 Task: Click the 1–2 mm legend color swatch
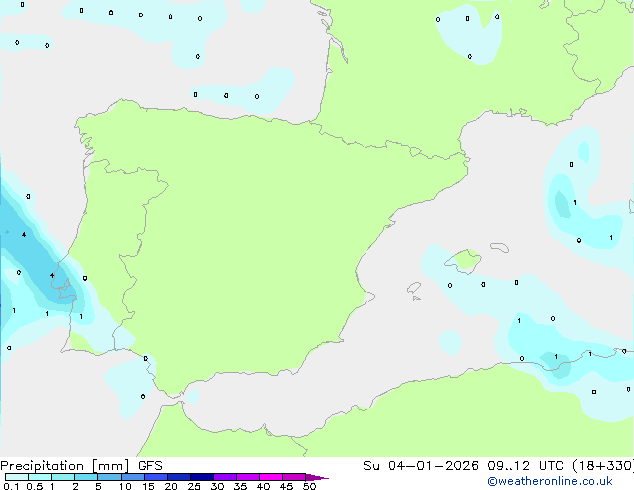click(63, 477)
